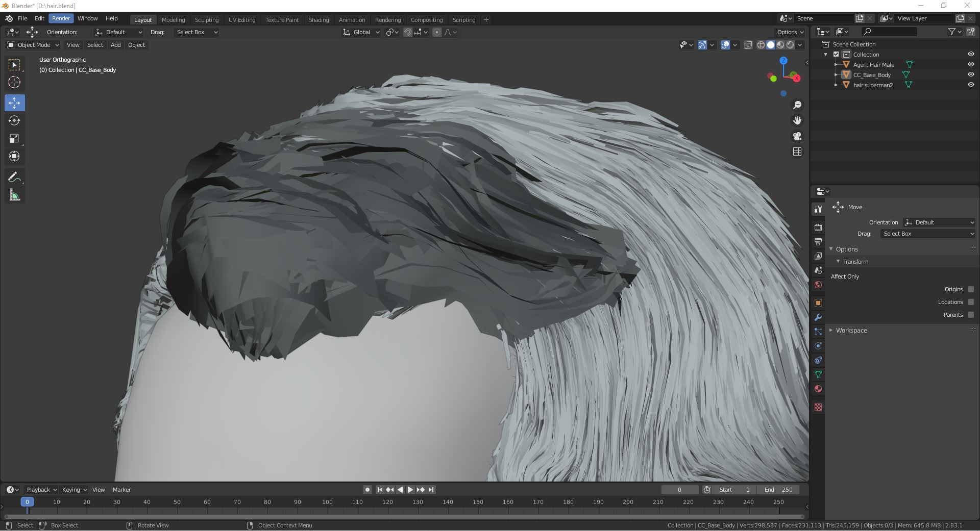Uncheck the Collection exclude checkbox
This screenshot has width=980, height=531.
click(836, 54)
